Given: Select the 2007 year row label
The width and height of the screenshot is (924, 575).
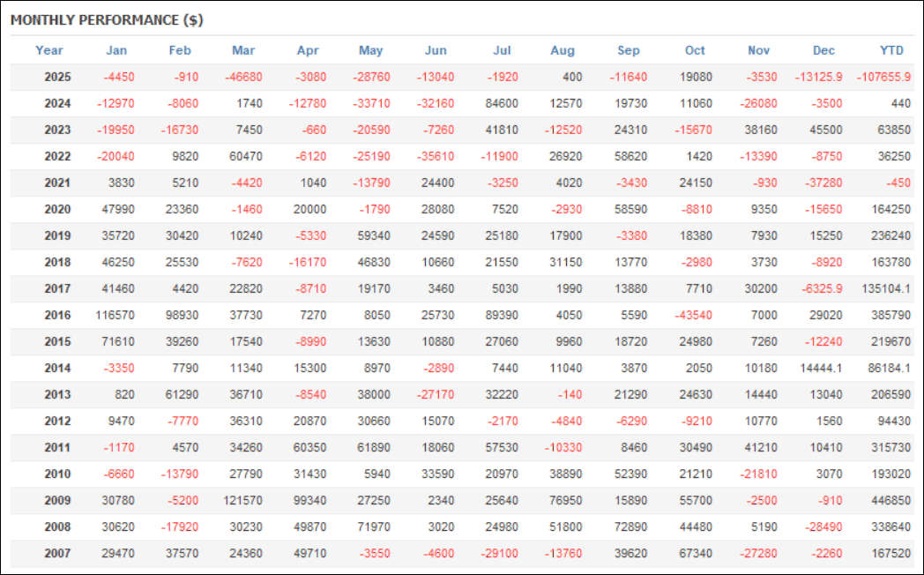Looking at the screenshot, I should pos(57,553).
